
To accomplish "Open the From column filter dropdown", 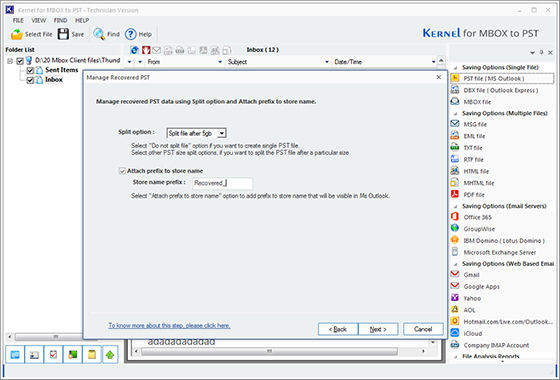I will [220, 62].
